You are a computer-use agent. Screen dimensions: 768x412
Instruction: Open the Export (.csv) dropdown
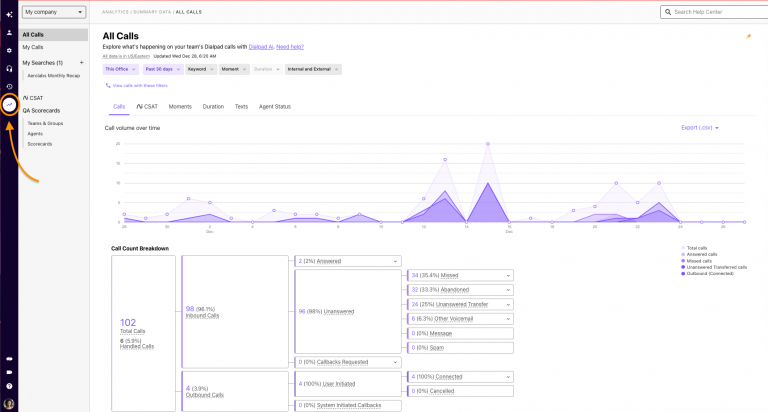pos(700,128)
